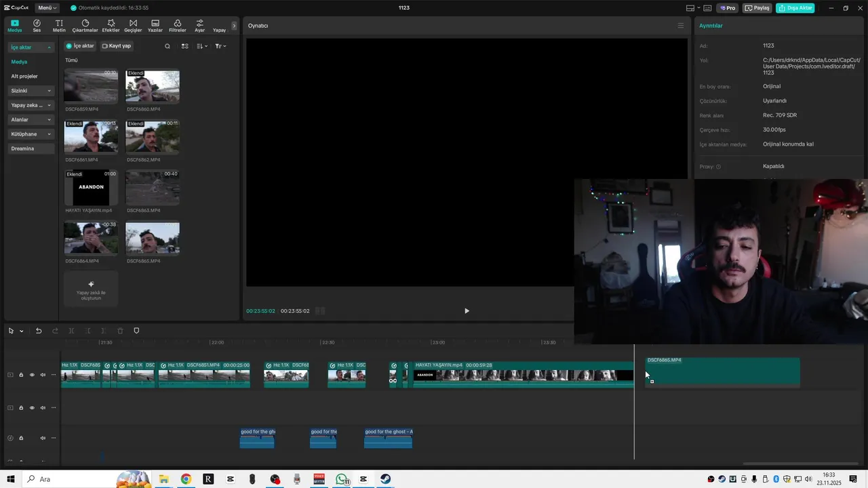Select the HAYATI YAŞAYIN.mp4 timeline clip
Image resolution: width=868 pixels, height=488 pixels.
click(x=524, y=375)
